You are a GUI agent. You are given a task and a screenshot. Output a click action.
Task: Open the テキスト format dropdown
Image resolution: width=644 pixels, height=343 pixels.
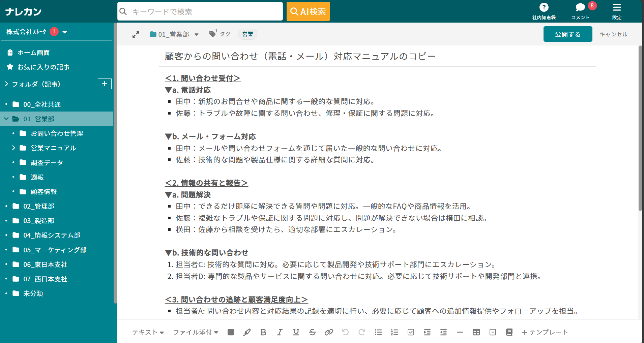(x=148, y=332)
